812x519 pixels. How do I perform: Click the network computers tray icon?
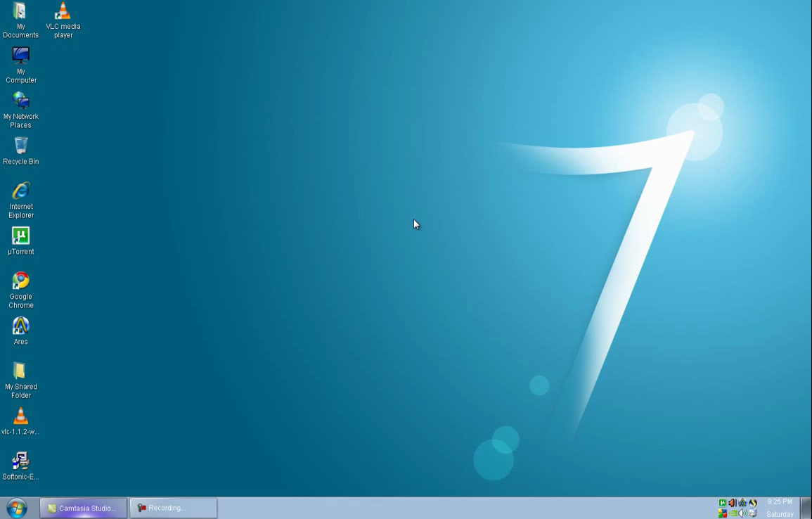click(x=752, y=513)
